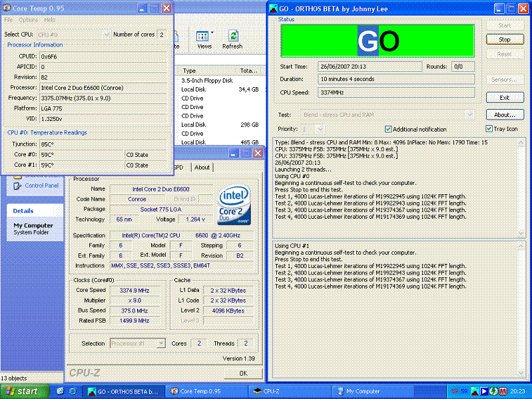This screenshot has width=532, height=399.
Task: Minimize the Orthos window
Action: [499, 9]
